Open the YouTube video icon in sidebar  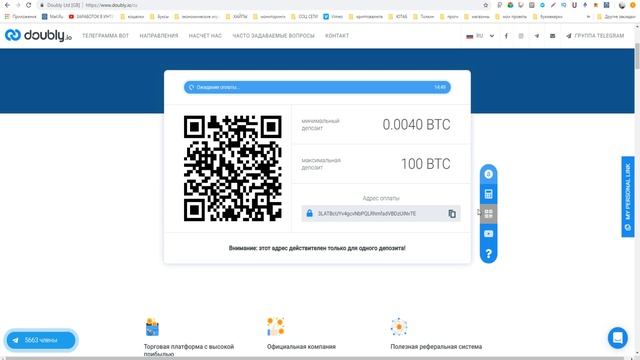coord(488,234)
